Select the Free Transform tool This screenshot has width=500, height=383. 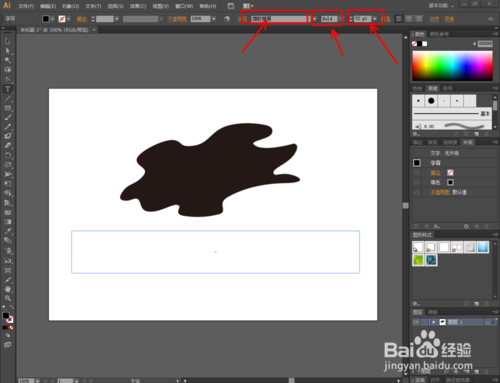point(8,183)
